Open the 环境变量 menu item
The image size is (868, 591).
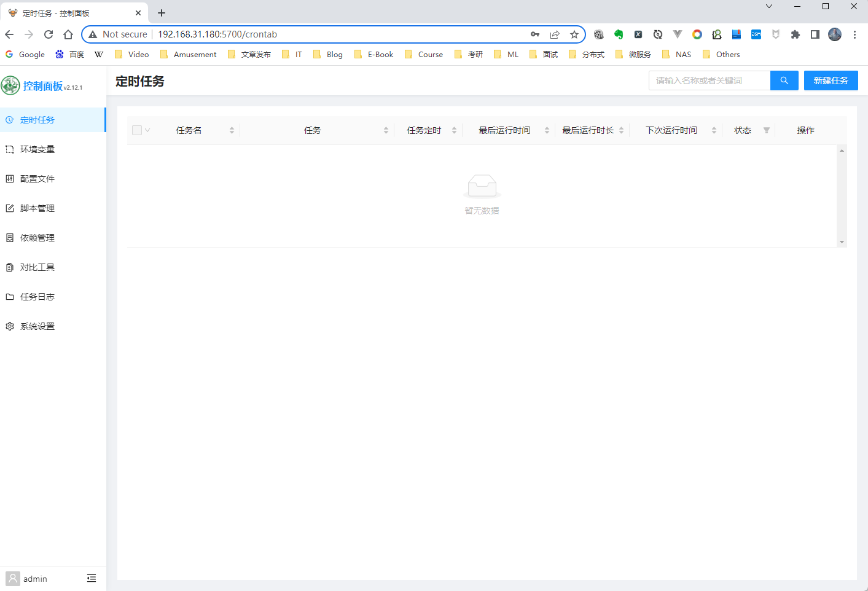37,149
